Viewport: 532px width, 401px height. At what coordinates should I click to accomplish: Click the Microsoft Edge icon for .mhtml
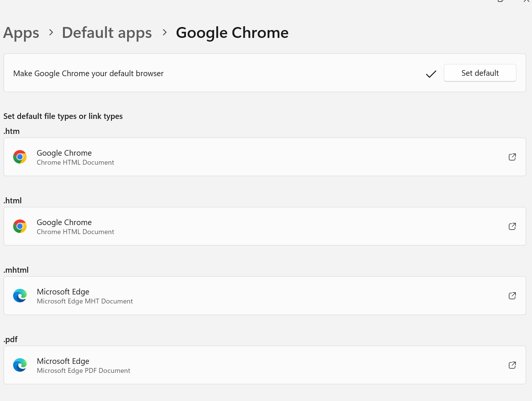[20, 296]
